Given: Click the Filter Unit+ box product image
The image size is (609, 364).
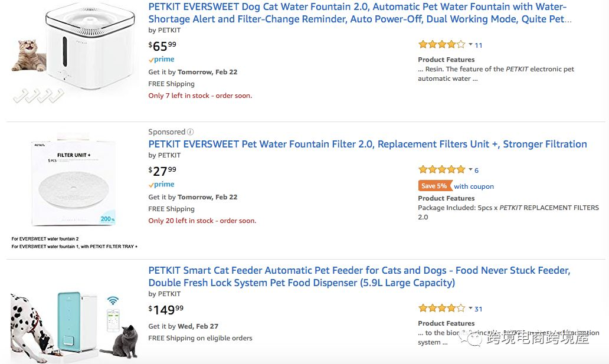Looking at the screenshot, I should (74, 182).
